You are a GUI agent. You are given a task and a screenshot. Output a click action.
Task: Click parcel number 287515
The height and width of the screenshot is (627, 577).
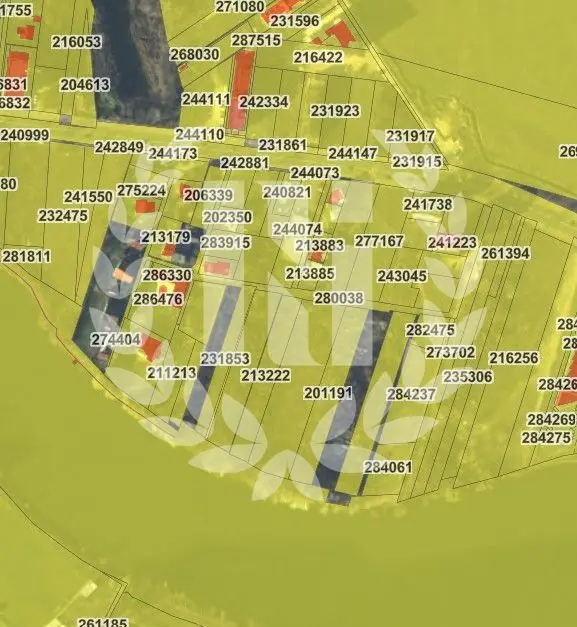256,40
